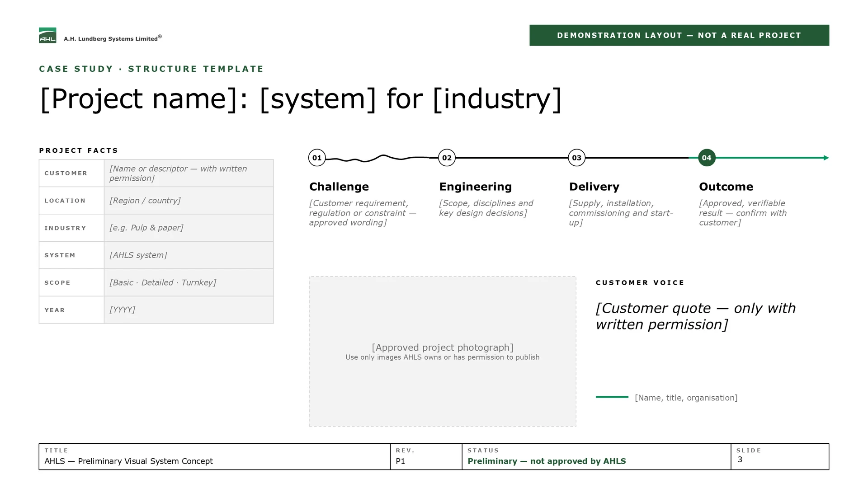Select the SCOPE row label
Viewport: 868px width, 488px height.
(x=57, y=283)
